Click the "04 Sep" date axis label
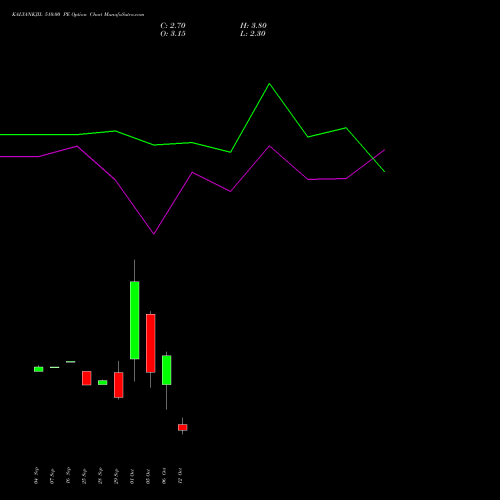 click(36, 476)
